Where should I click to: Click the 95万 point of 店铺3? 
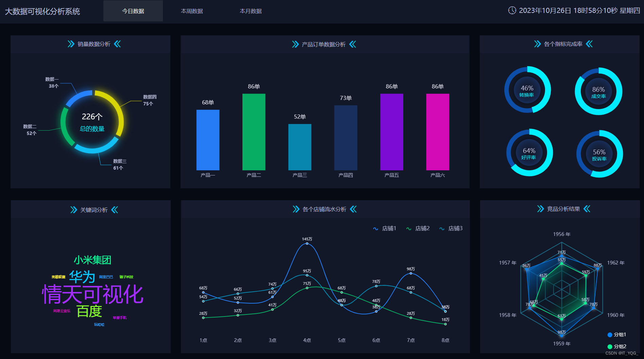pos(307,275)
